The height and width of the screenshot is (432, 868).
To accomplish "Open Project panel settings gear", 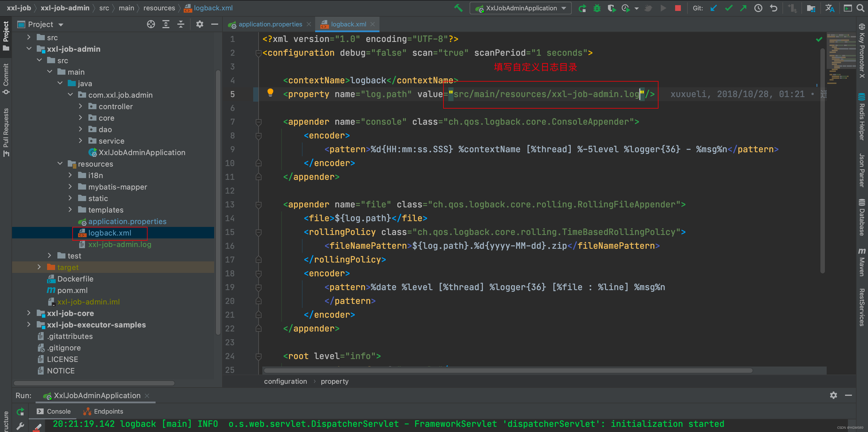I will coord(200,24).
